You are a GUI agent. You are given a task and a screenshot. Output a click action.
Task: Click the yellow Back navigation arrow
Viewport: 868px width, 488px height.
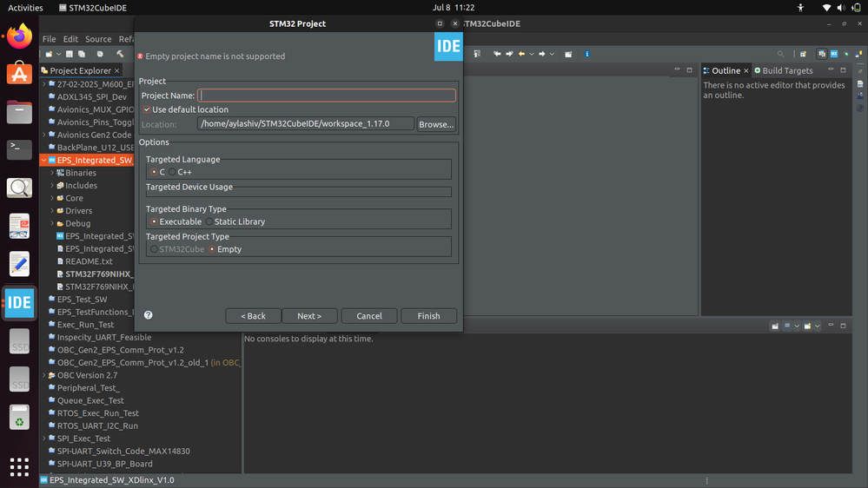tap(521, 54)
